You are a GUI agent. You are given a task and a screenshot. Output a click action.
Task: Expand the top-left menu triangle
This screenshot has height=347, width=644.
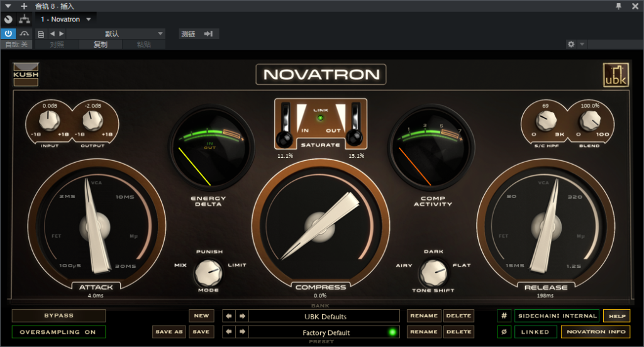8,6
